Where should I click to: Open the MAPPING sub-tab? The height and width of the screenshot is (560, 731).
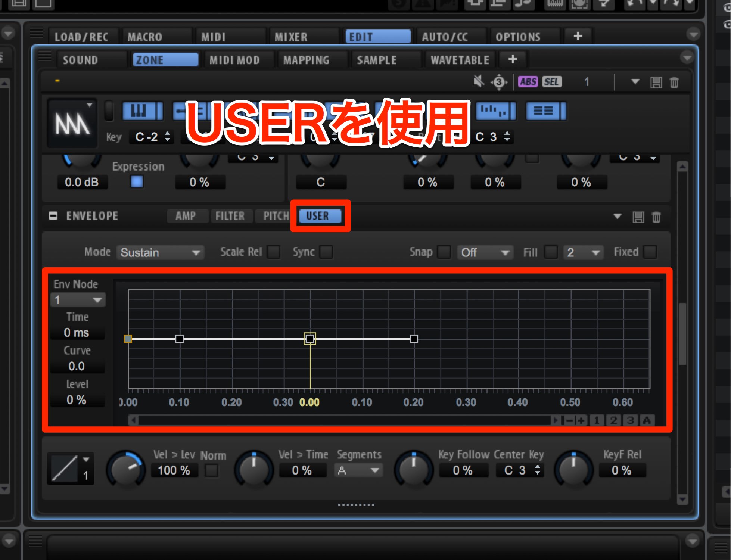pos(312,60)
